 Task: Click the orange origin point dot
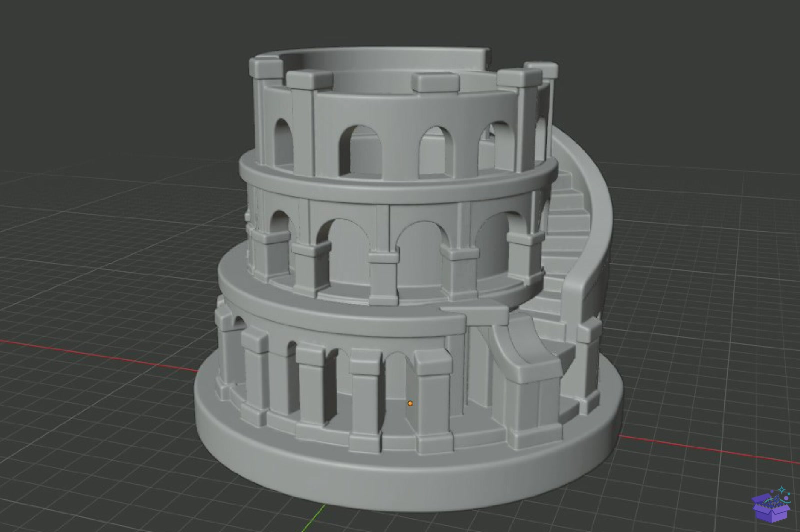pos(410,403)
